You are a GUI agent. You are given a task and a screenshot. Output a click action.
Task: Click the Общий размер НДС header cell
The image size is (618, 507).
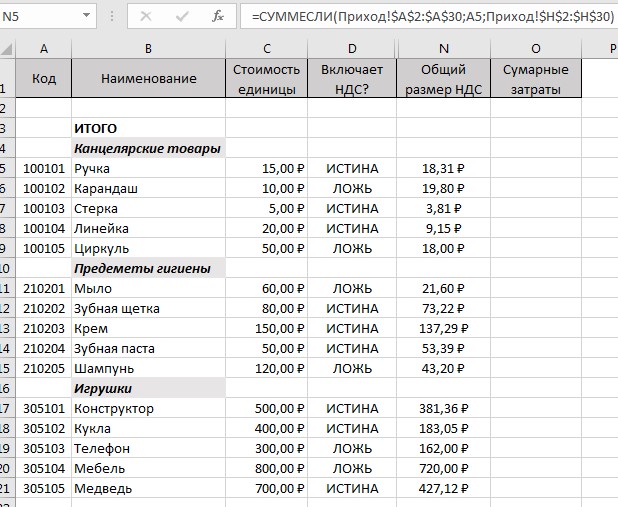tap(443, 78)
